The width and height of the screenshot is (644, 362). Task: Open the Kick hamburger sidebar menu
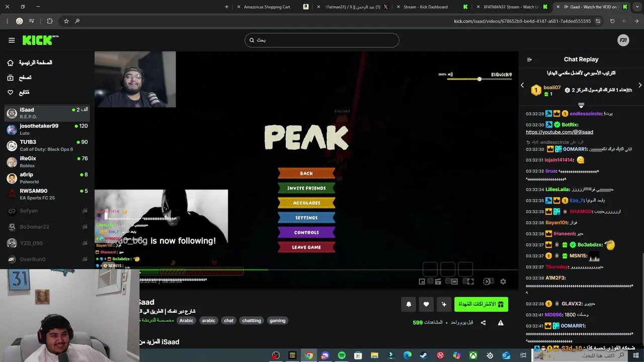coord(12,40)
